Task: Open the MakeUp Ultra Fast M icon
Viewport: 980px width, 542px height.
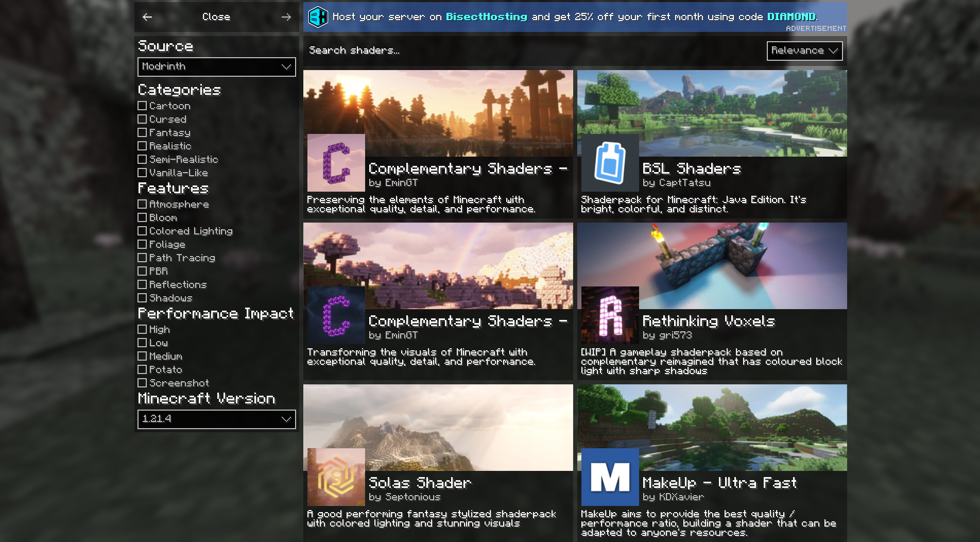Action: [610, 477]
